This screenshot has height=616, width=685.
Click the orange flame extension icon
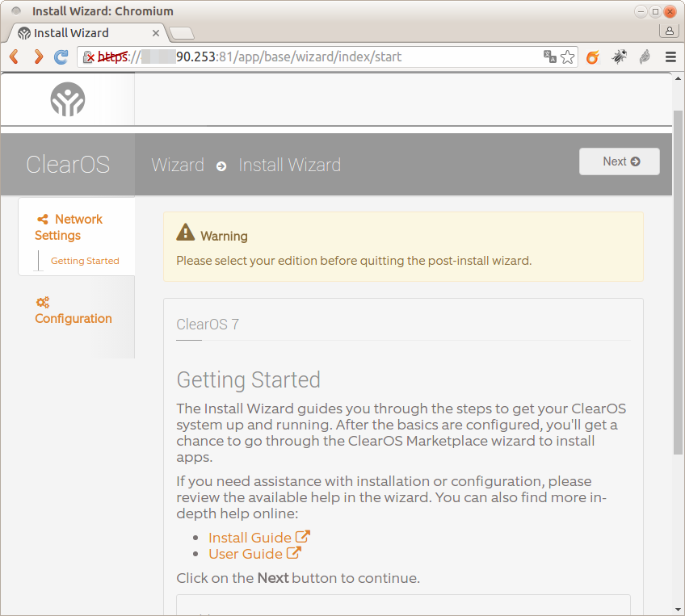tap(593, 57)
